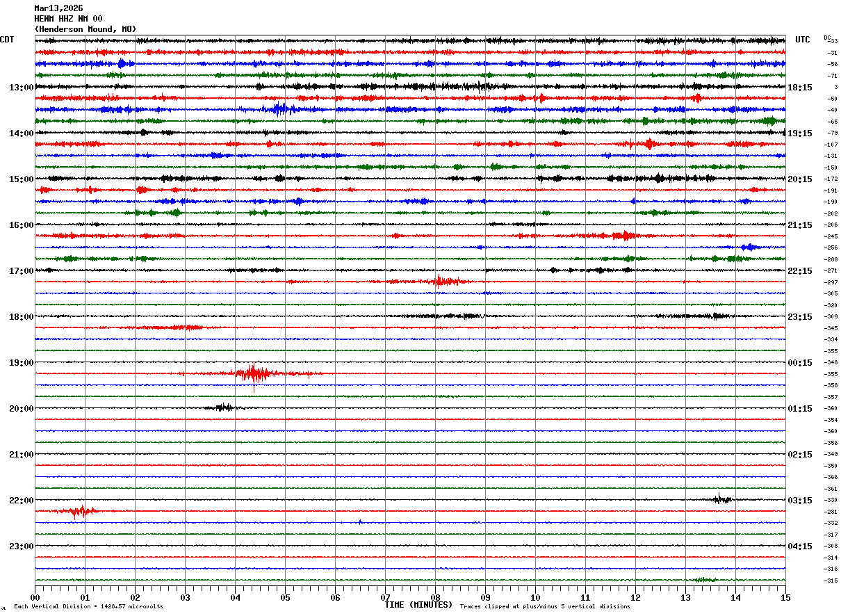Click the '00' minute tick label

click(x=35, y=597)
